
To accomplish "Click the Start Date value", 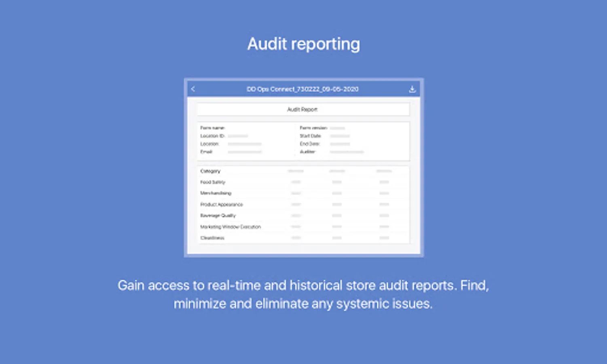I will [340, 136].
